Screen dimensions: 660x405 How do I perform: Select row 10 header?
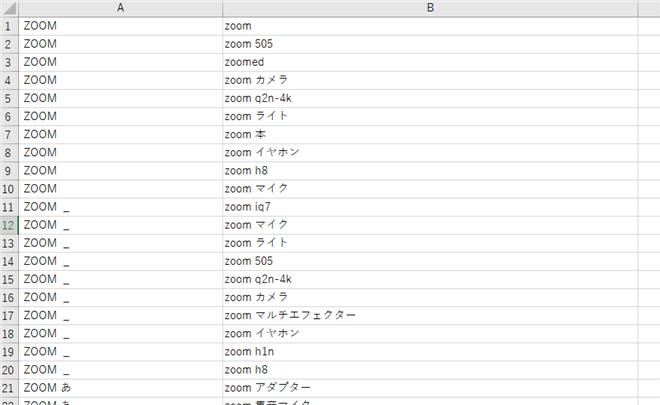coord(9,189)
